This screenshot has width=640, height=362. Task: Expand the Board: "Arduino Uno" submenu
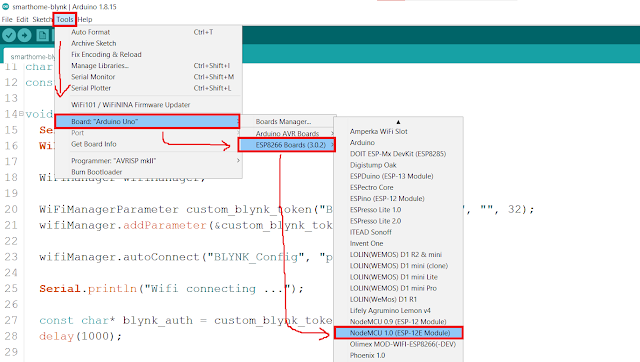pos(147,121)
